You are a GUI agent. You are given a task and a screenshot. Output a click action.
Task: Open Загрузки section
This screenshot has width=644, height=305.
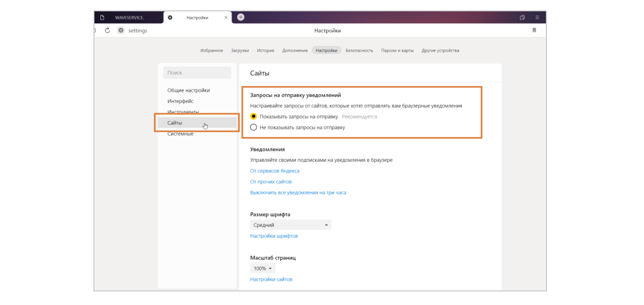240,50
